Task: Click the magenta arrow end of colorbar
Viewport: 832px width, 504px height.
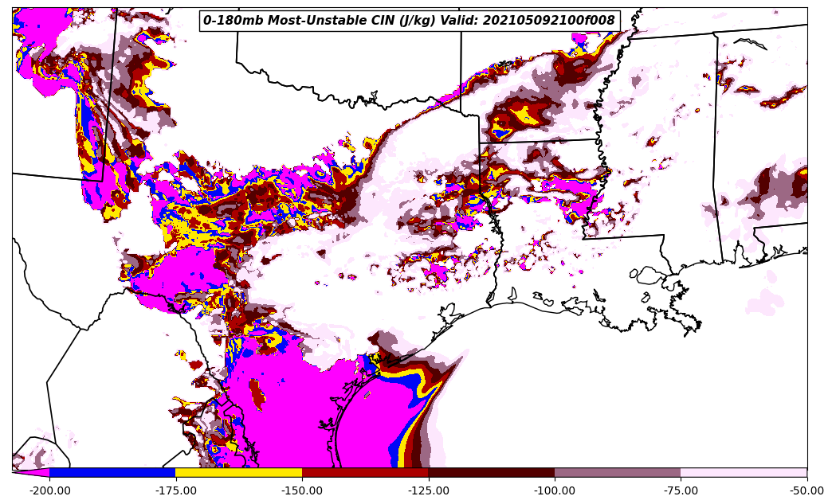Action: 32,472
